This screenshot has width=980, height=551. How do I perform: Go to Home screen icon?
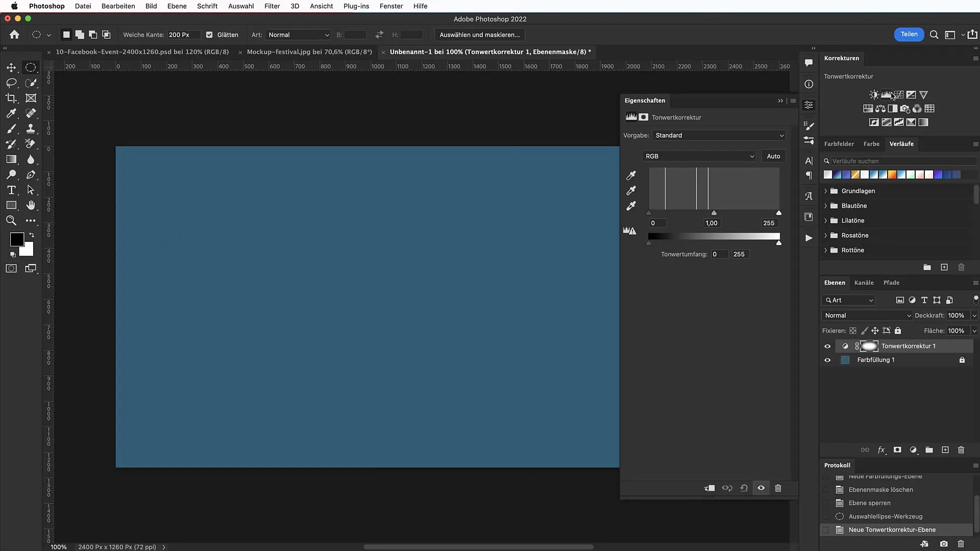(x=14, y=35)
